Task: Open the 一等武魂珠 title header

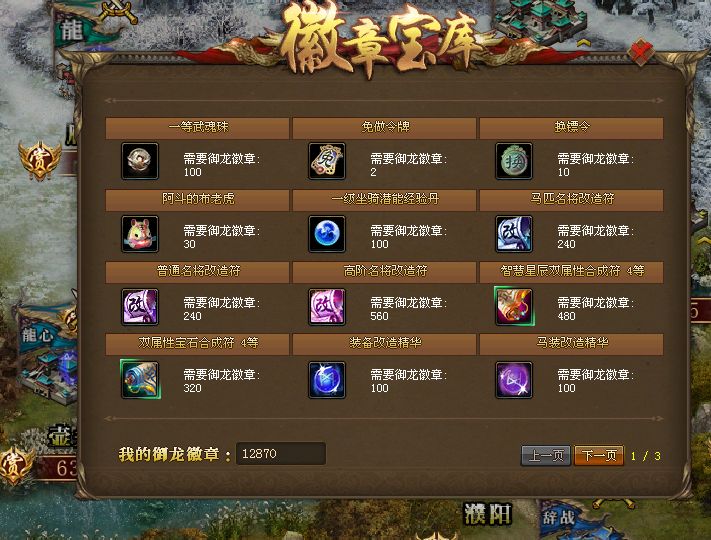Action: coord(197,127)
